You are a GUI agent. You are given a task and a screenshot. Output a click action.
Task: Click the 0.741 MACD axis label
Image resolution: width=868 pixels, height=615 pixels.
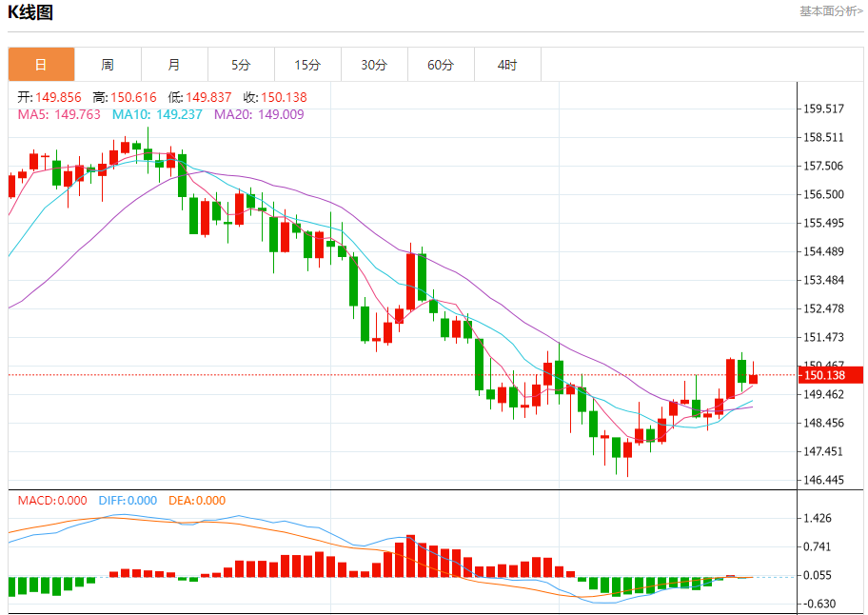click(818, 546)
